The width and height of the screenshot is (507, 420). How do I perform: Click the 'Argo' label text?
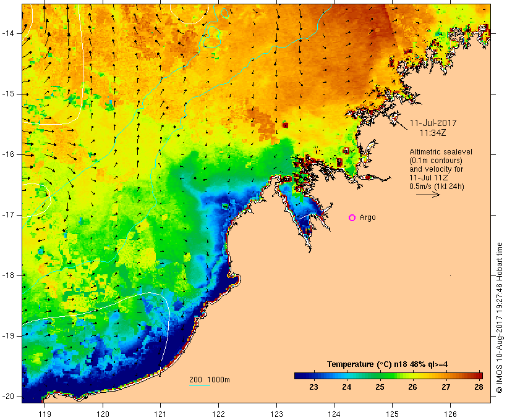368,218
